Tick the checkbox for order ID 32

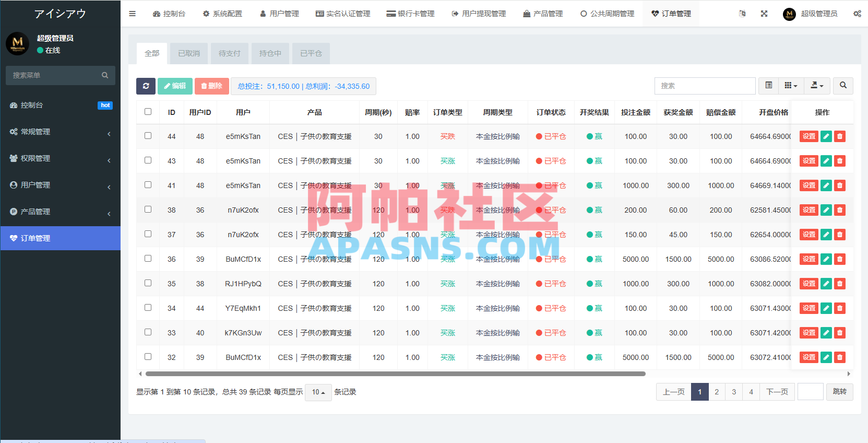[148, 357]
